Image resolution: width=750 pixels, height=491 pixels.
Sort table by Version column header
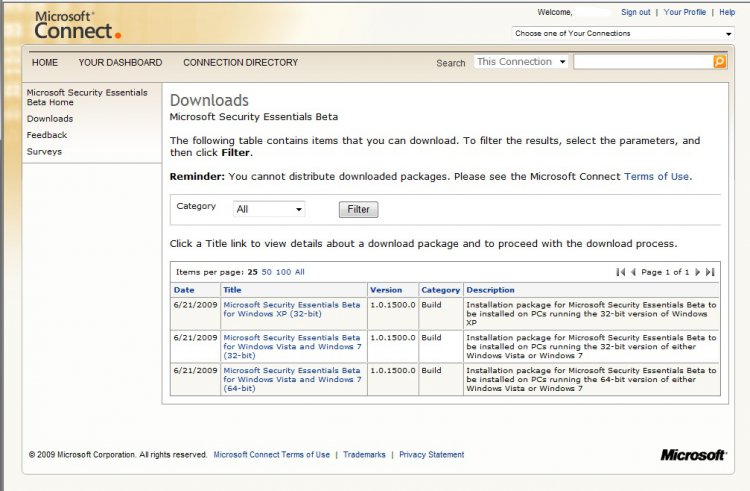click(x=386, y=290)
